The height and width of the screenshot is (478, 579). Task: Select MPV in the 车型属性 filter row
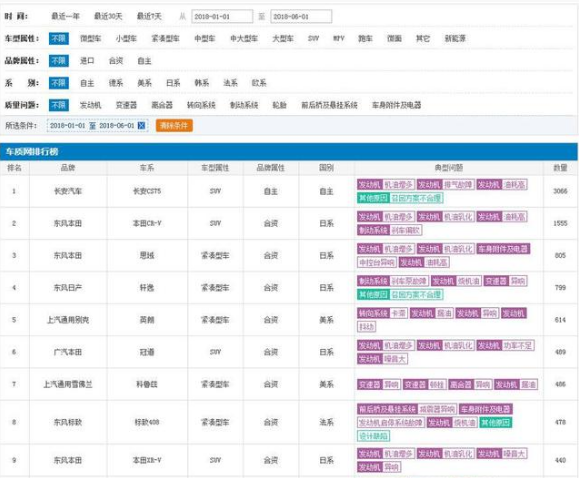point(339,38)
